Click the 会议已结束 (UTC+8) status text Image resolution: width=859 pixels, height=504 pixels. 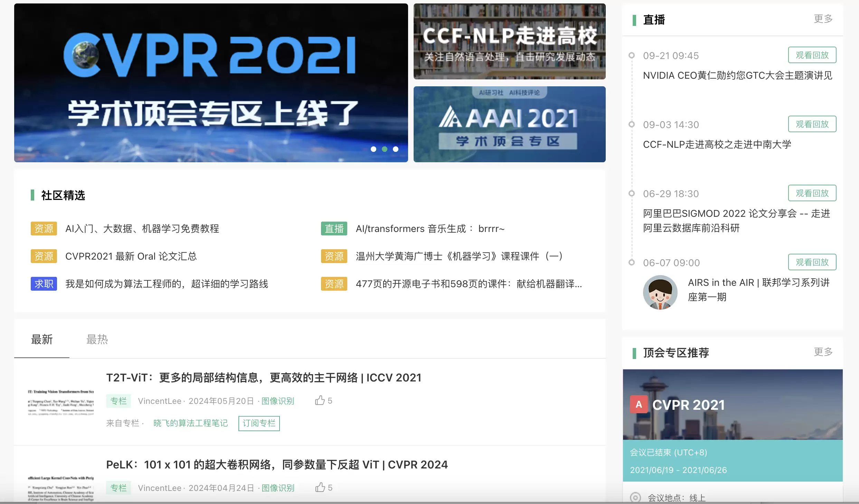668,452
